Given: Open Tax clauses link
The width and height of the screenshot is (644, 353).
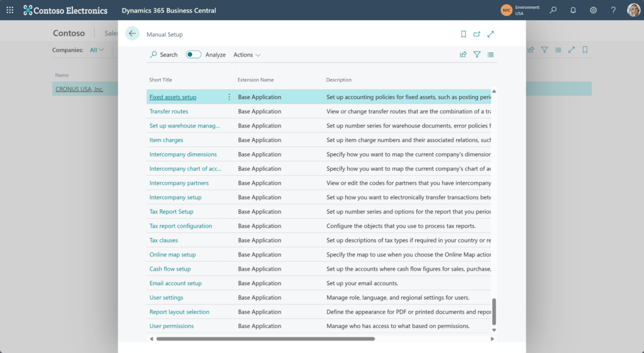Looking at the screenshot, I should 164,241.
